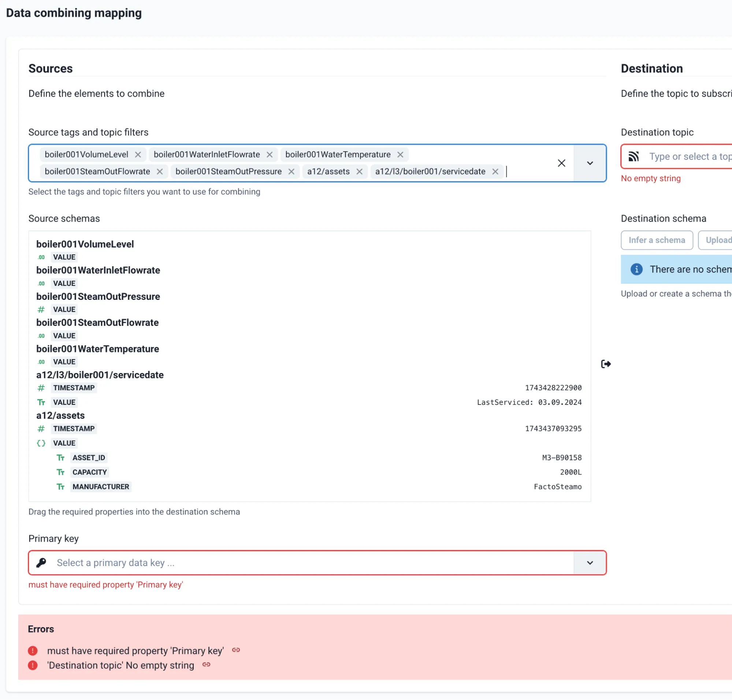Select VALUE under boiler001SteamOutFlowrate
The image size is (732, 700).
(64, 336)
